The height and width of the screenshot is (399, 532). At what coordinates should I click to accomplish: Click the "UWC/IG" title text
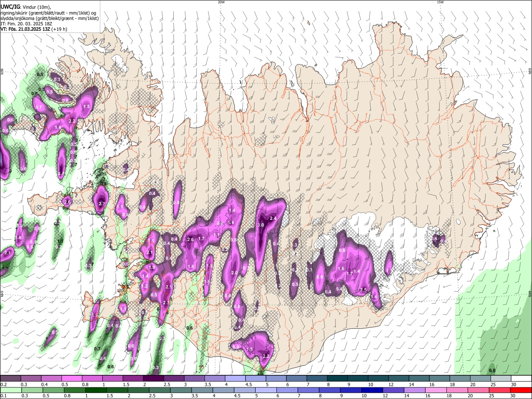point(10,7)
